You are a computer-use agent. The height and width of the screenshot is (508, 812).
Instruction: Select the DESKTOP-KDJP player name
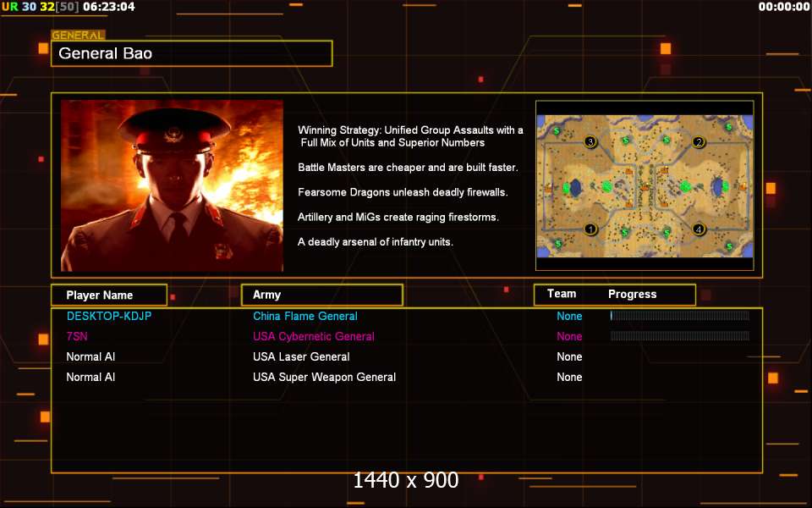109,316
